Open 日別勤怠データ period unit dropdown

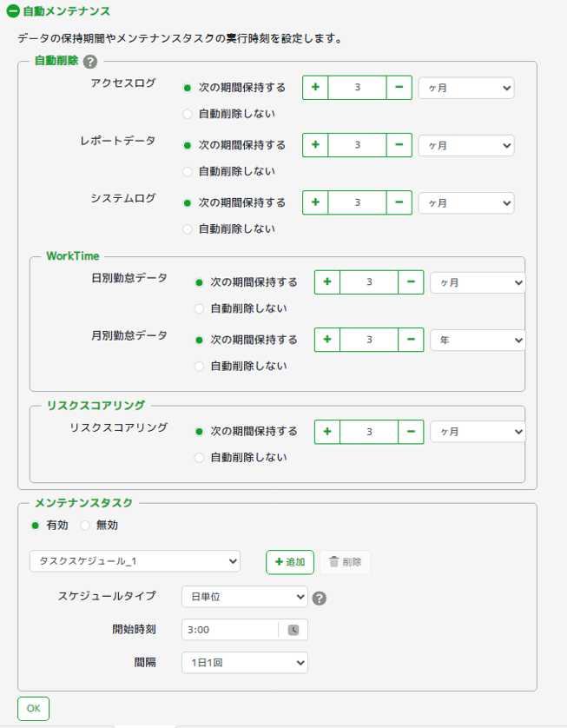click(478, 282)
